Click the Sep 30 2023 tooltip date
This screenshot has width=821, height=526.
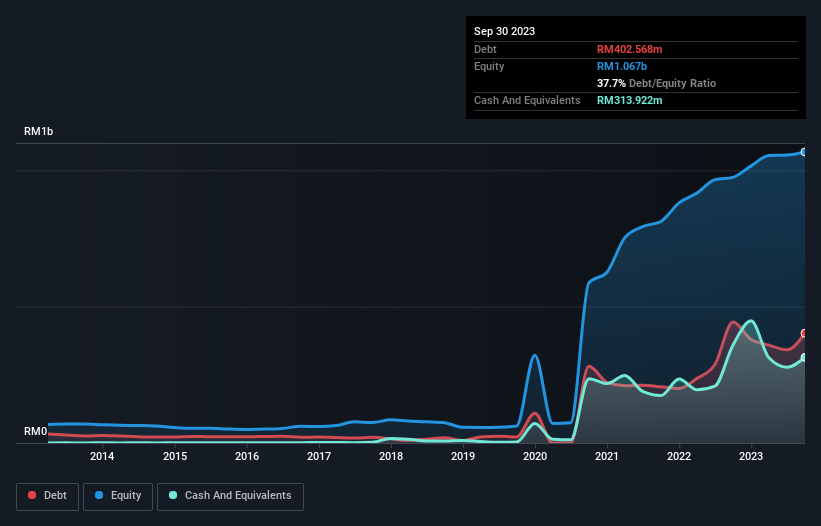point(504,31)
